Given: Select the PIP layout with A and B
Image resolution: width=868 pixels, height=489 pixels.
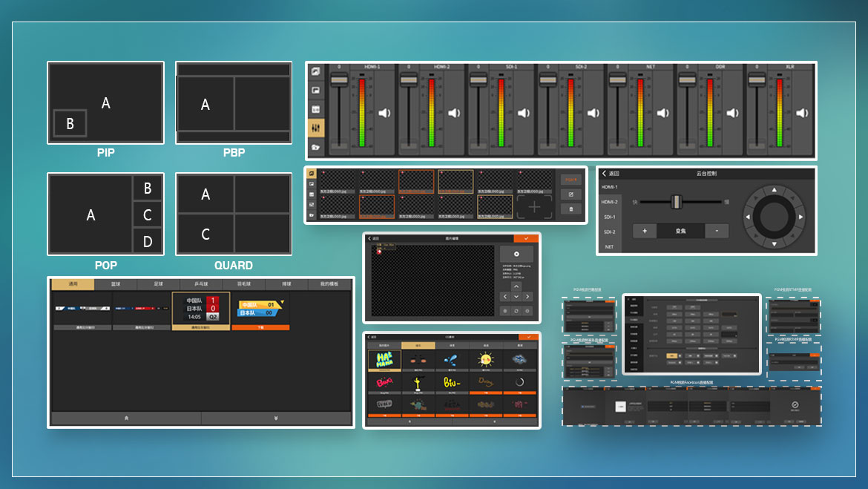Looking at the screenshot, I should (105, 103).
